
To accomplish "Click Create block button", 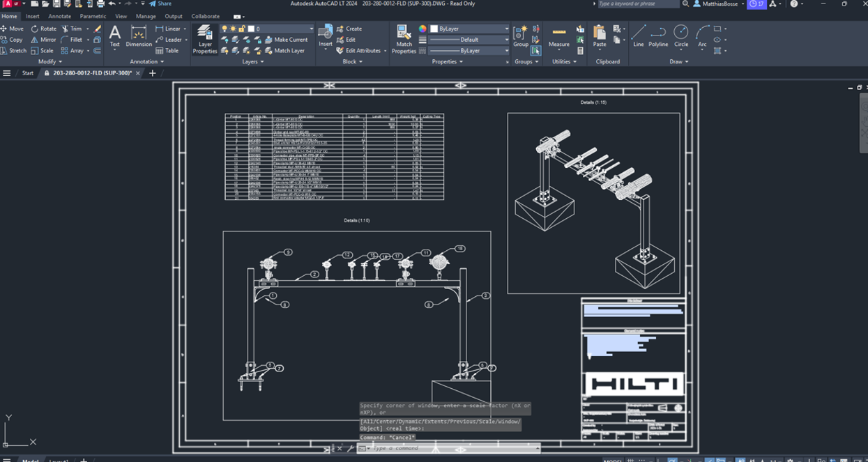I will (x=349, y=29).
